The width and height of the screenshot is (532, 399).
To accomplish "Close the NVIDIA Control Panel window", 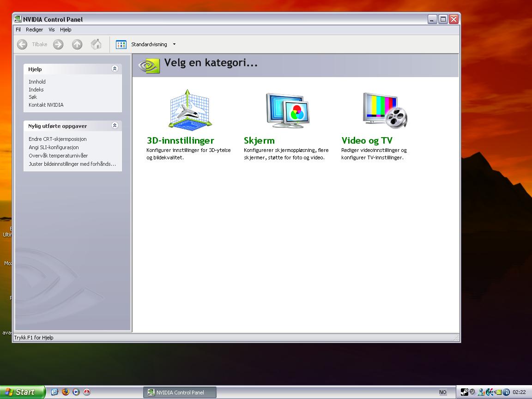I will [x=453, y=19].
